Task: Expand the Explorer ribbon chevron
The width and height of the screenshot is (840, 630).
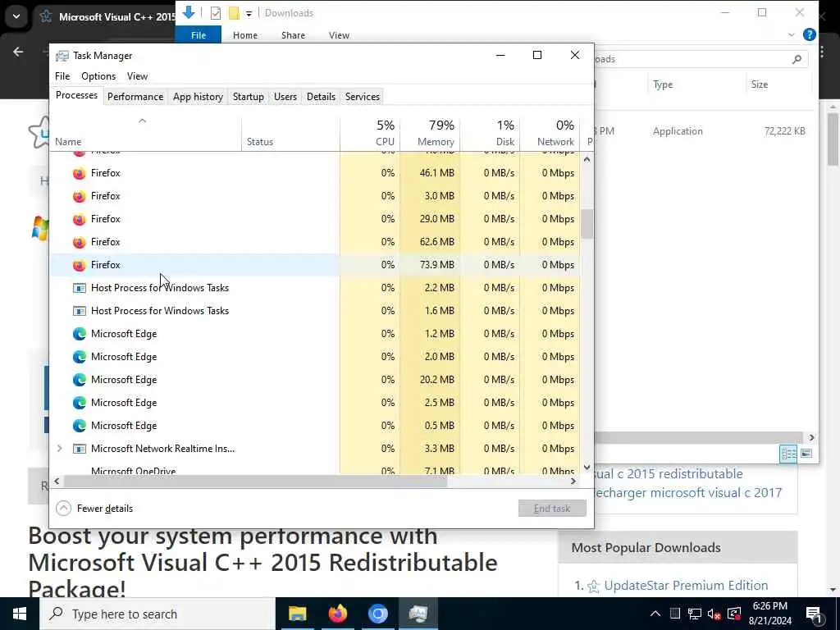Action: [x=792, y=34]
